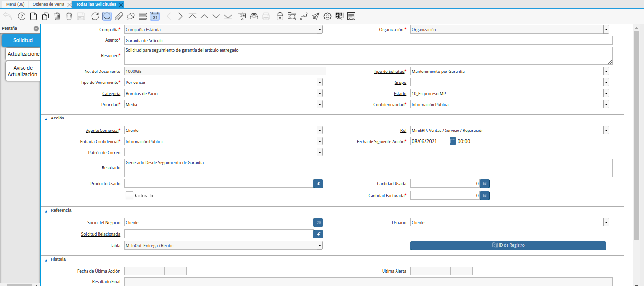Viewport: 644px width, 286px height.
Task: Collapse the Acción section
Action: [x=46, y=118]
